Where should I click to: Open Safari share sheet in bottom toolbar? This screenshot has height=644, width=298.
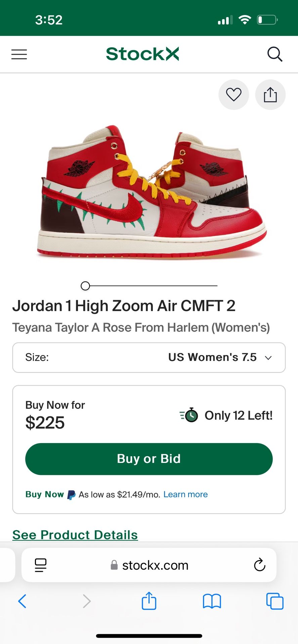point(149,601)
